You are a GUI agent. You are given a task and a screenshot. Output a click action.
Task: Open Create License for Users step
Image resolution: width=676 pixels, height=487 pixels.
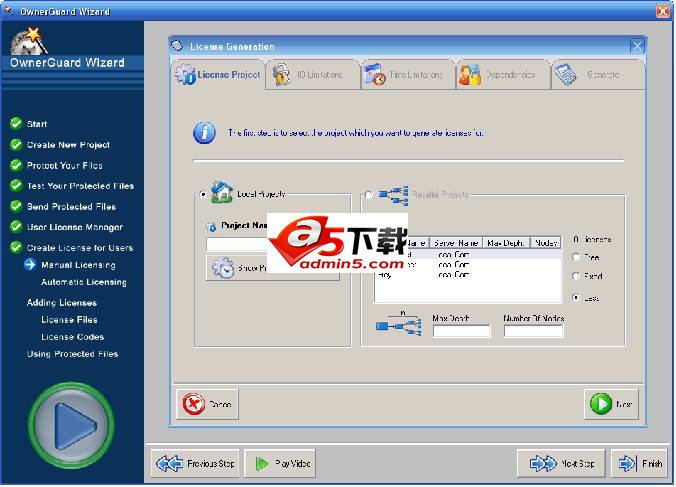click(x=80, y=248)
